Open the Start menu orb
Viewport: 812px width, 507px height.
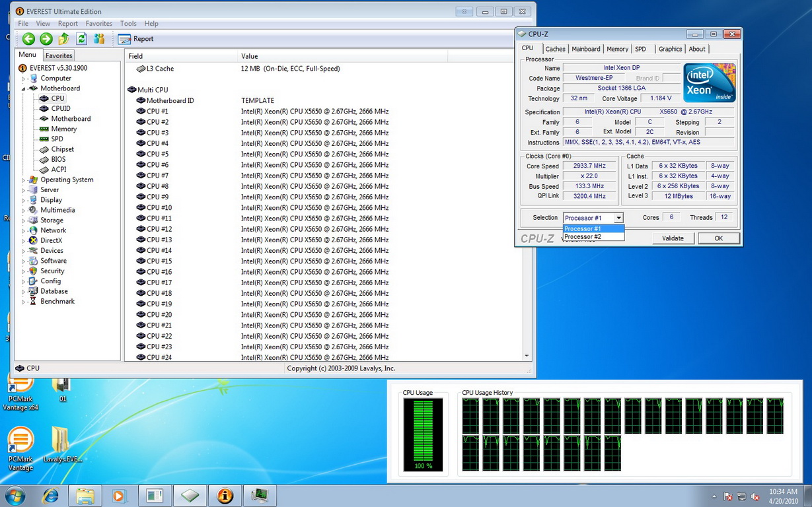pyautogui.click(x=15, y=496)
